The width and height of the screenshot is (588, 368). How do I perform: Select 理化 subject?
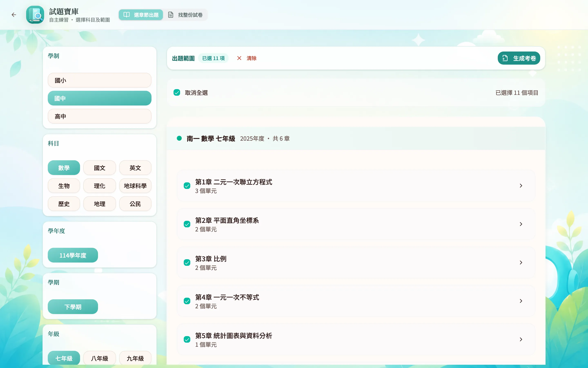tap(99, 186)
